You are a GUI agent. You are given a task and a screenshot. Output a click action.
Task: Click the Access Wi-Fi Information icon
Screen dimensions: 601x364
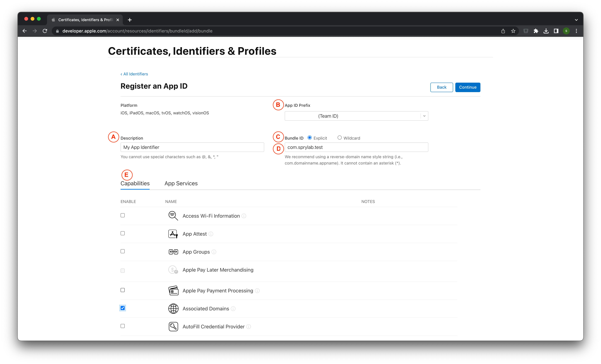[x=173, y=216]
